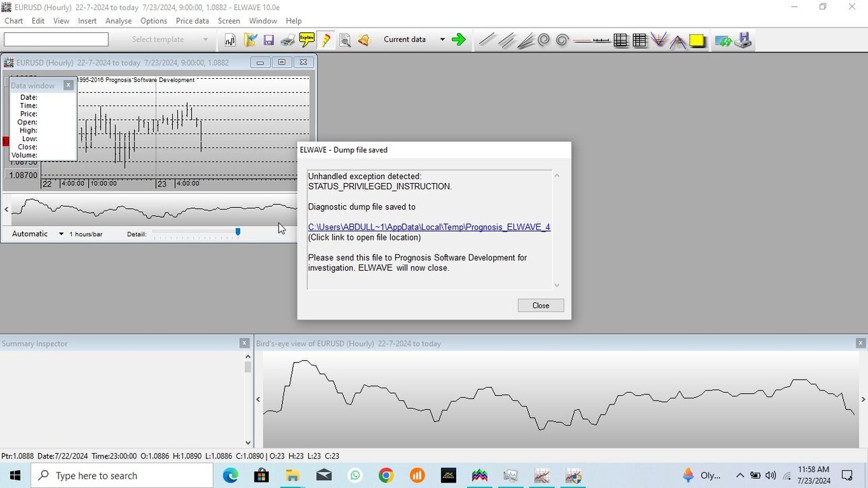Close the Data window panel
Viewport: 868px width, 488px height.
(68, 85)
